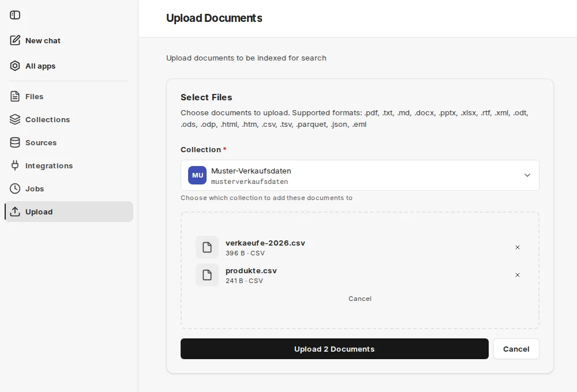
Task: Click the Cancel button beside Upload 2 Documents
Action: pyautogui.click(x=516, y=349)
